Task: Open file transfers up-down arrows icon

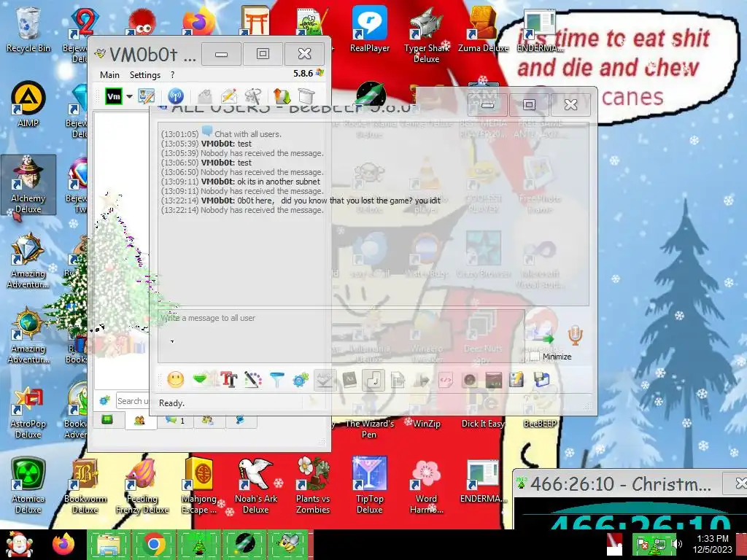Action: pyautogui.click(x=282, y=96)
